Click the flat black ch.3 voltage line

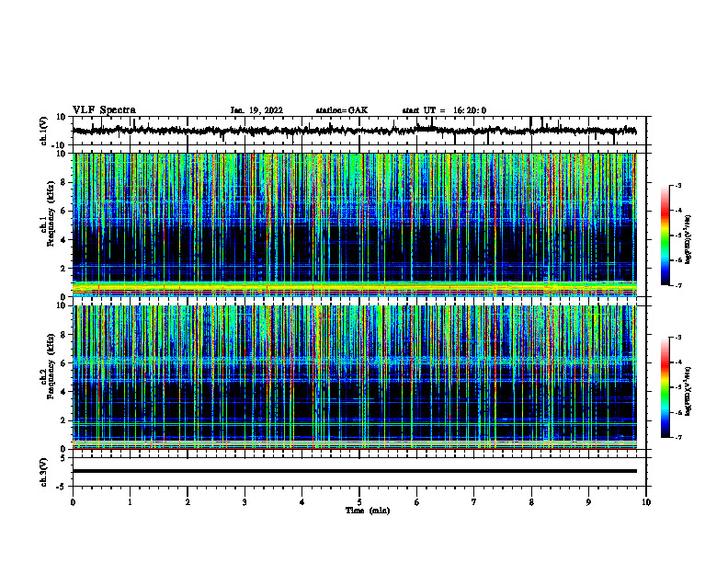pyautogui.click(x=354, y=471)
